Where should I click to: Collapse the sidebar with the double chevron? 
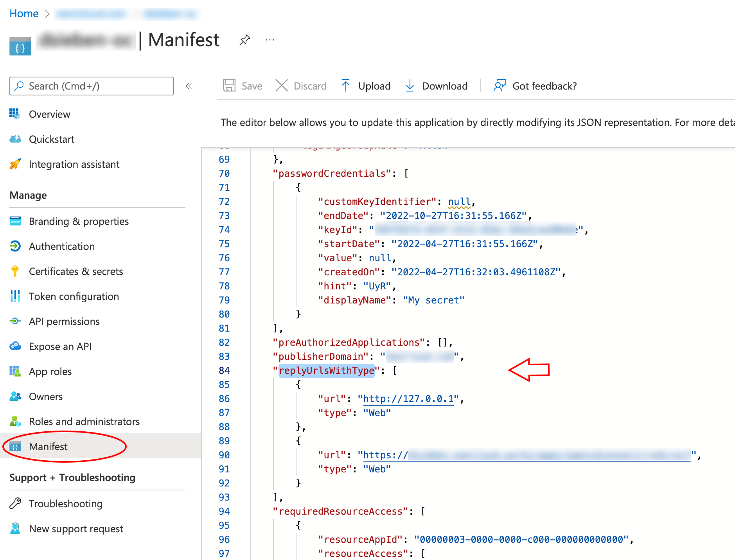(x=189, y=86)
